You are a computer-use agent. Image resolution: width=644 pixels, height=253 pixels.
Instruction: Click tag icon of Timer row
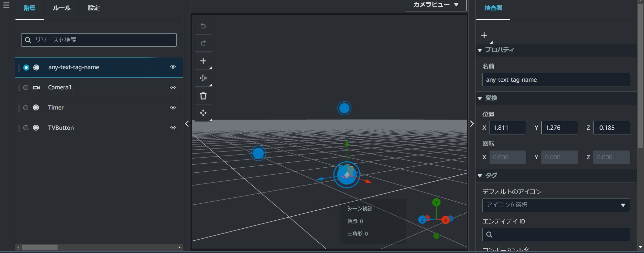pyautogui.click(x=36, y=108)
